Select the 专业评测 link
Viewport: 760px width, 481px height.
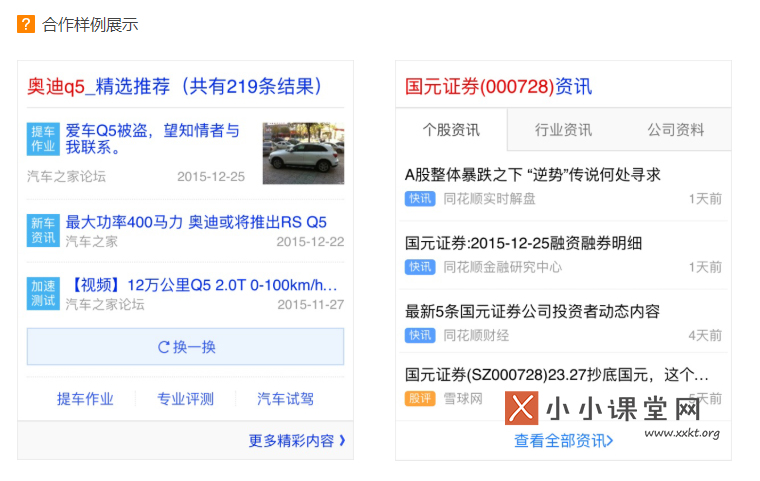(185, 399)
